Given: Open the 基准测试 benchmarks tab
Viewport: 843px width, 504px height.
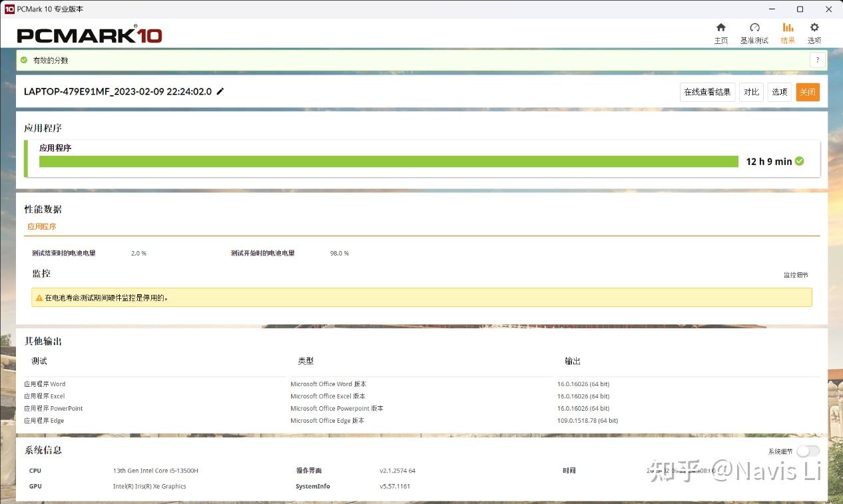Looking at the screenshot, I should 754,33.
